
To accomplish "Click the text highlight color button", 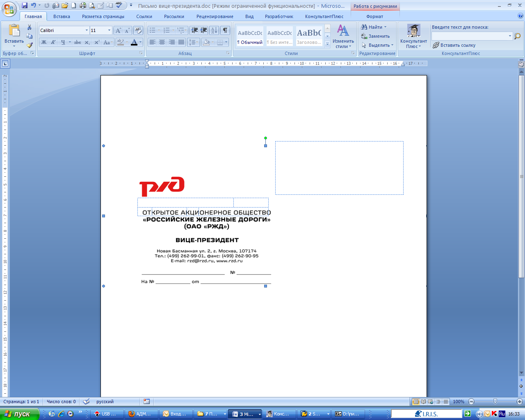I will 121,42.
